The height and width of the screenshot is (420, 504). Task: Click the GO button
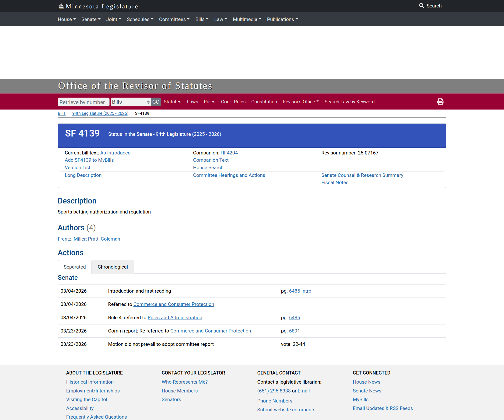(x=156, y=102)
